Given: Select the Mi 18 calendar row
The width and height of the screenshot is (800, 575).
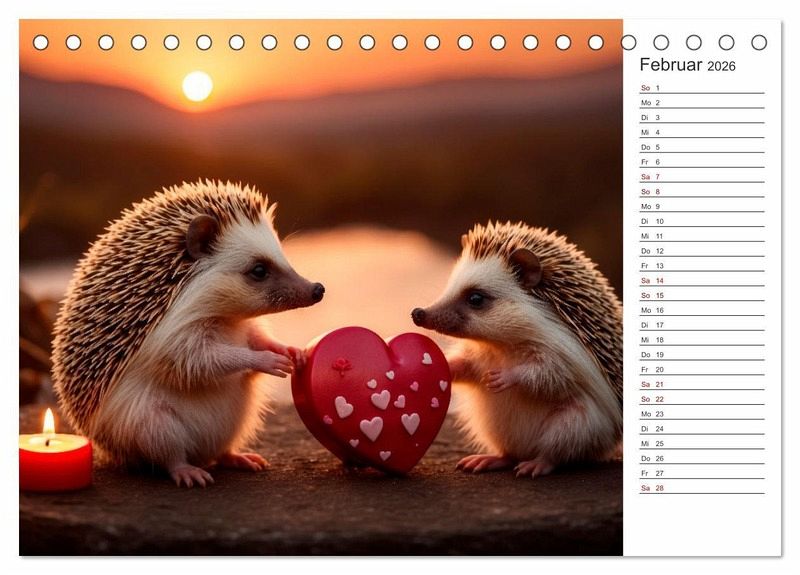Looking at the screenshot, I should [x=702, y=339].
